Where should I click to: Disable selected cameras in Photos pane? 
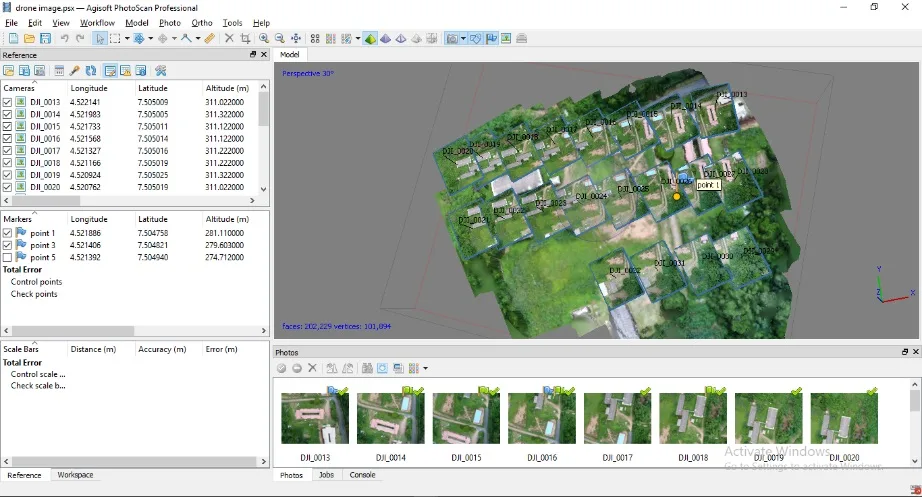point(297,368)
